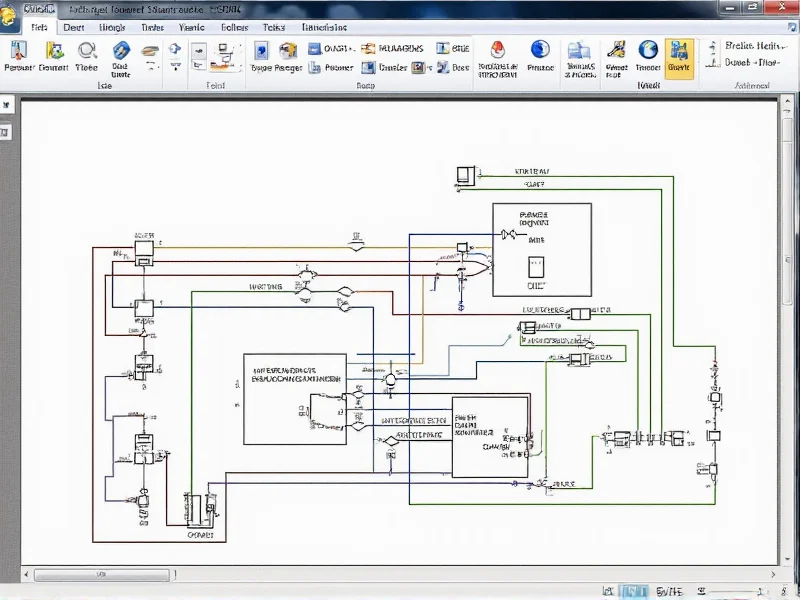Click the wrench settings icon in the ribbon
Viewport: 800px width, 600px height.
pyautogui.click(x=615, y=52)
